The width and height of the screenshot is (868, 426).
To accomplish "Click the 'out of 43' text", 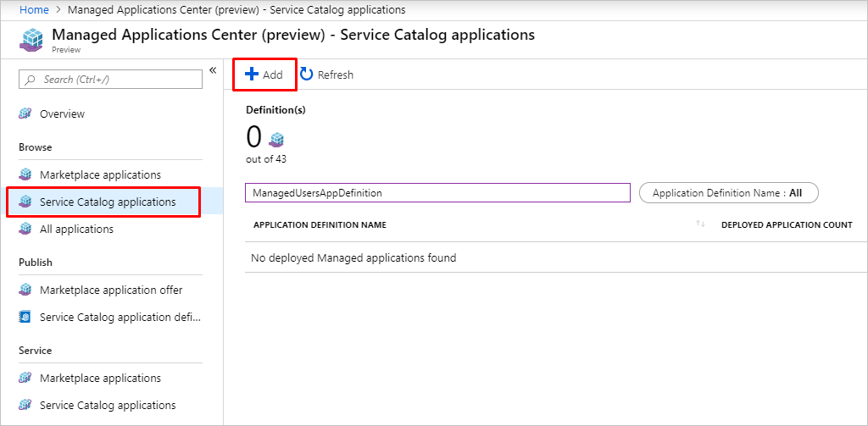I will pyautogui.click(x=266, y=159).
